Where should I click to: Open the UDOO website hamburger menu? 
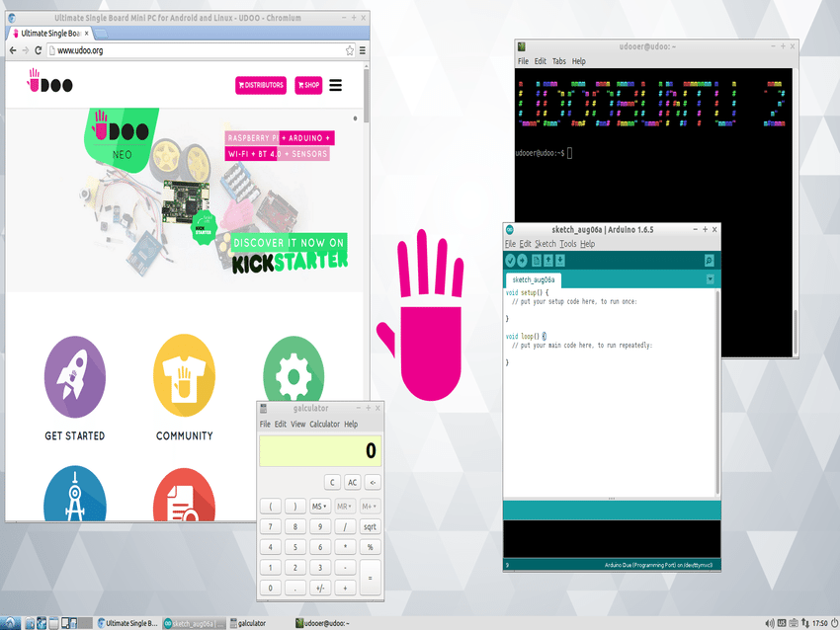335,85
